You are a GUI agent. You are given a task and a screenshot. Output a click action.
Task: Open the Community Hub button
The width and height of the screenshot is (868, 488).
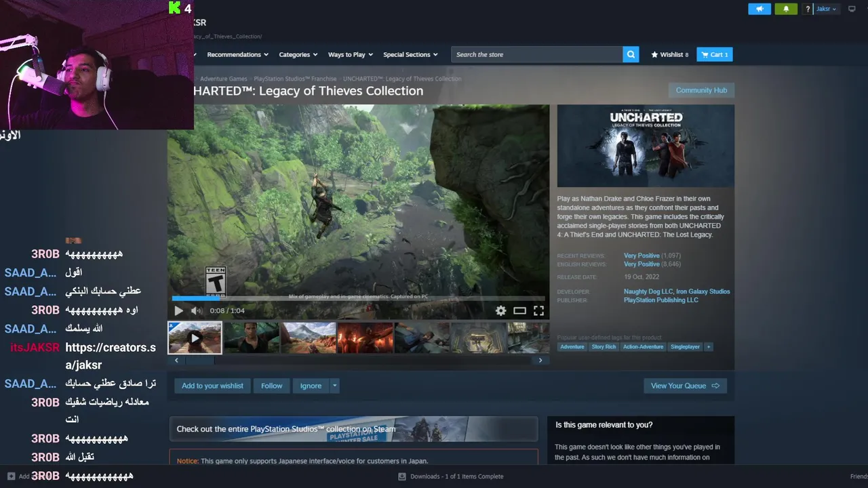701,90
